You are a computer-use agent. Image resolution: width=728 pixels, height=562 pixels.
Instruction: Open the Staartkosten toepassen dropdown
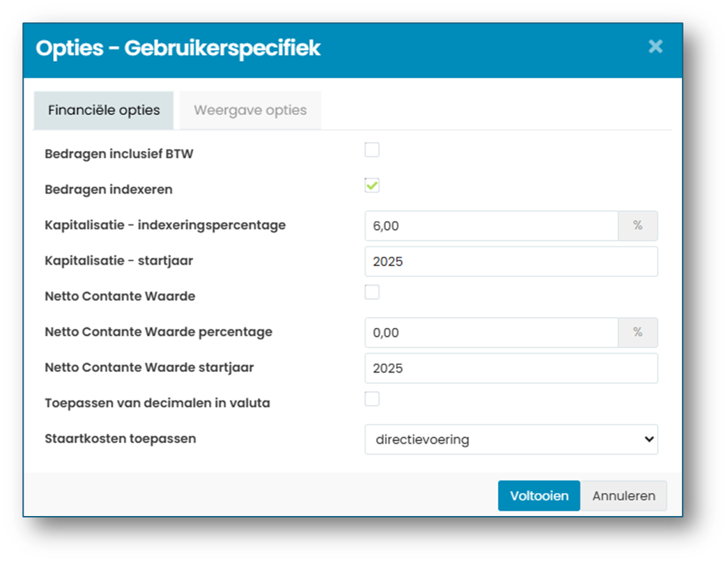coord(511,439)
